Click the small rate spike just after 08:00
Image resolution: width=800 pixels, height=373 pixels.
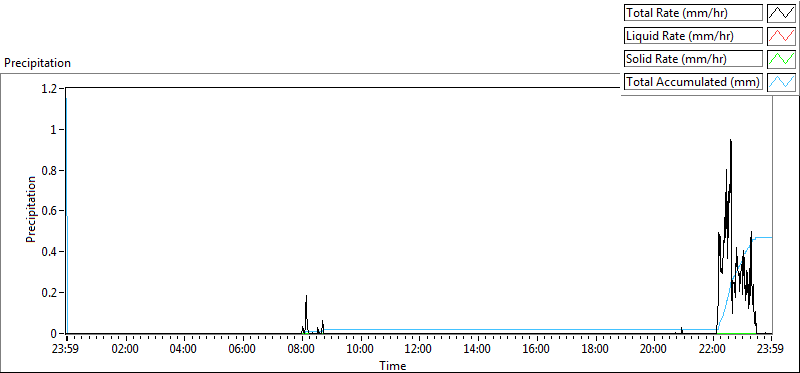(306, 296)
